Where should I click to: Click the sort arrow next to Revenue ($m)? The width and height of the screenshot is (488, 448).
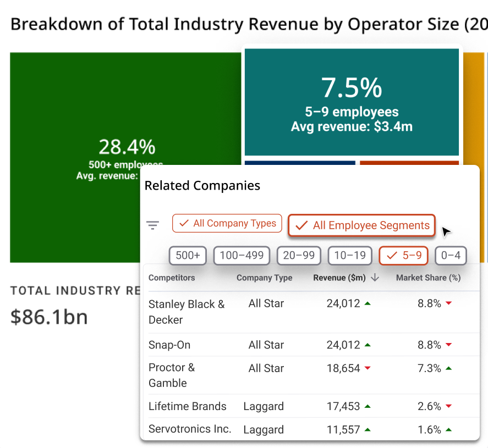[x=375, y=278]
